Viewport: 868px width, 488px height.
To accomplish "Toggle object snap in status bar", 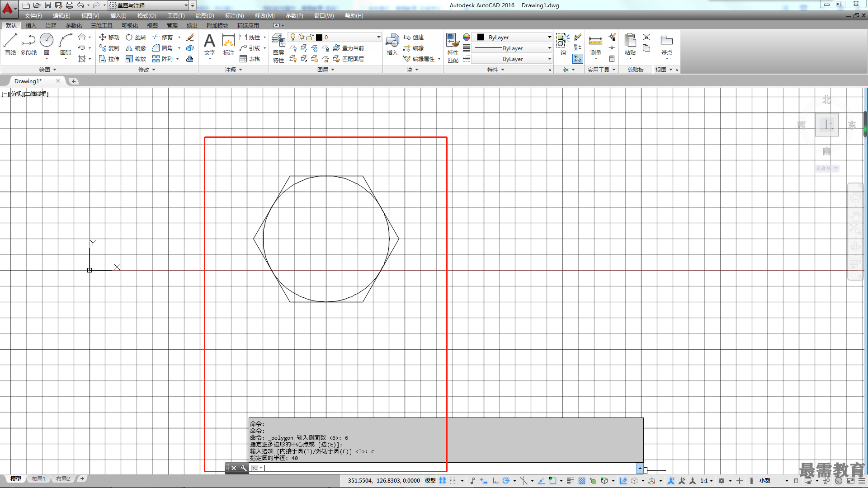I will pos(552,481).
